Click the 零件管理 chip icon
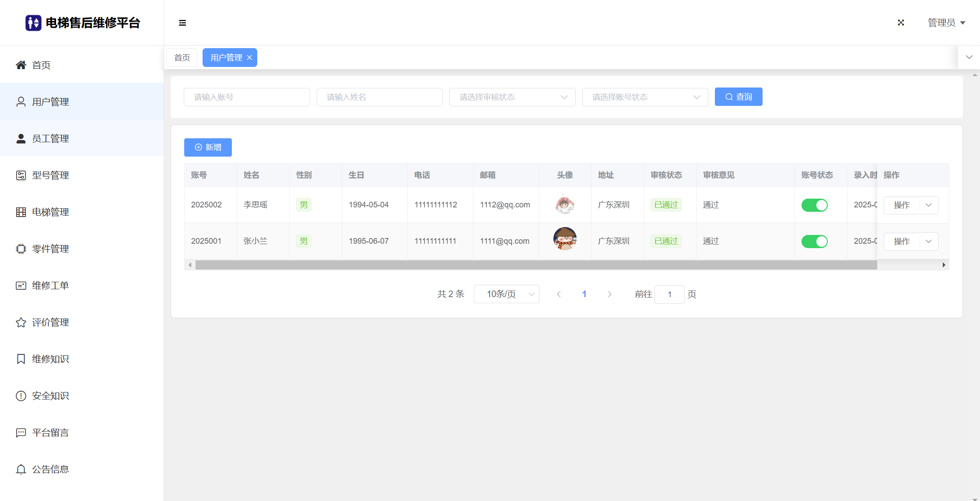The width and height of the screenshot is (980, 501). click(x=21, y=249)
